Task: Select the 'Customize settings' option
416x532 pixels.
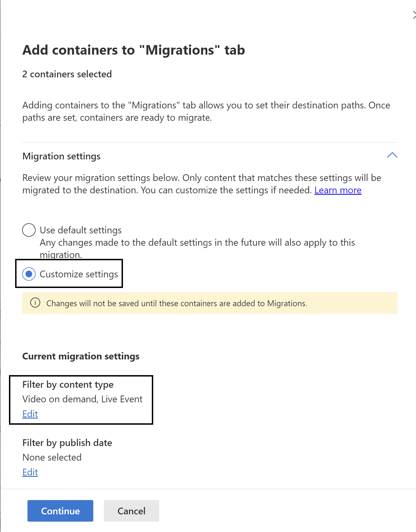Action: (29, 274)
